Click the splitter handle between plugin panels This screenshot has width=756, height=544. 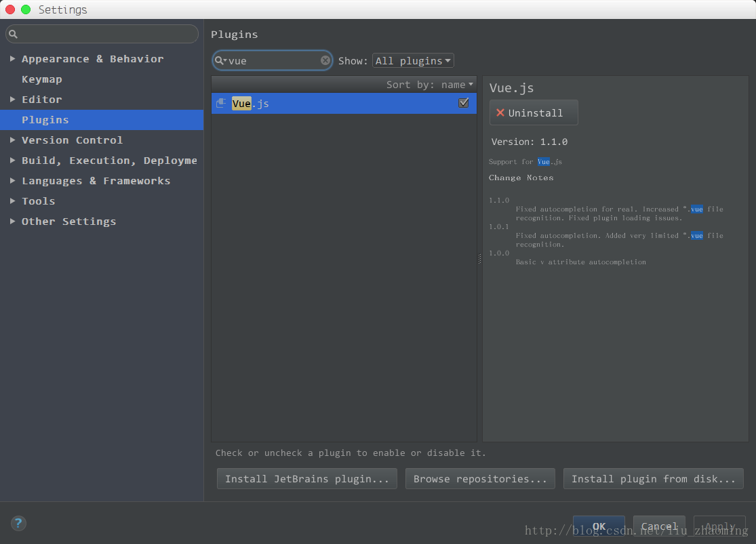(x=479, y=259)
